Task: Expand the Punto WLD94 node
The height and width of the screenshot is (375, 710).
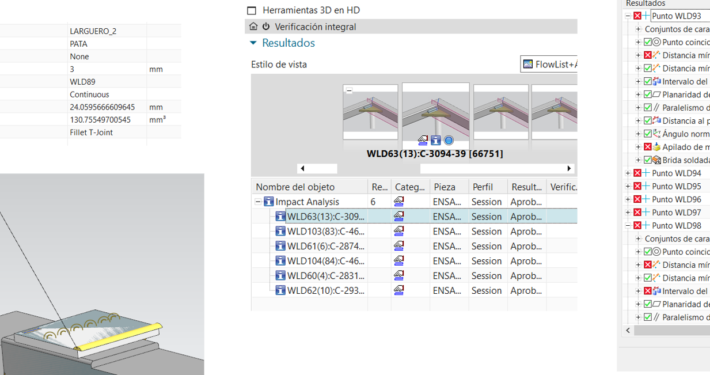Action: coord(628,173)
